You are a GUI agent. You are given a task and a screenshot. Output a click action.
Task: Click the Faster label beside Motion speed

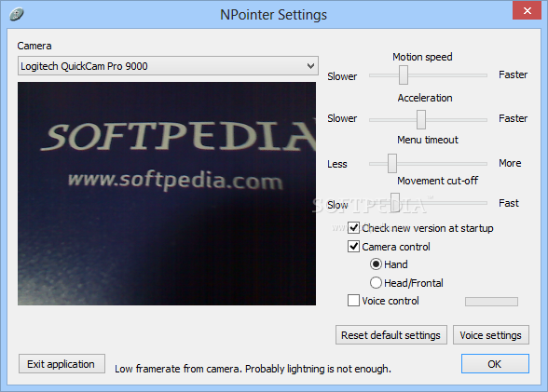coord(513,74)
